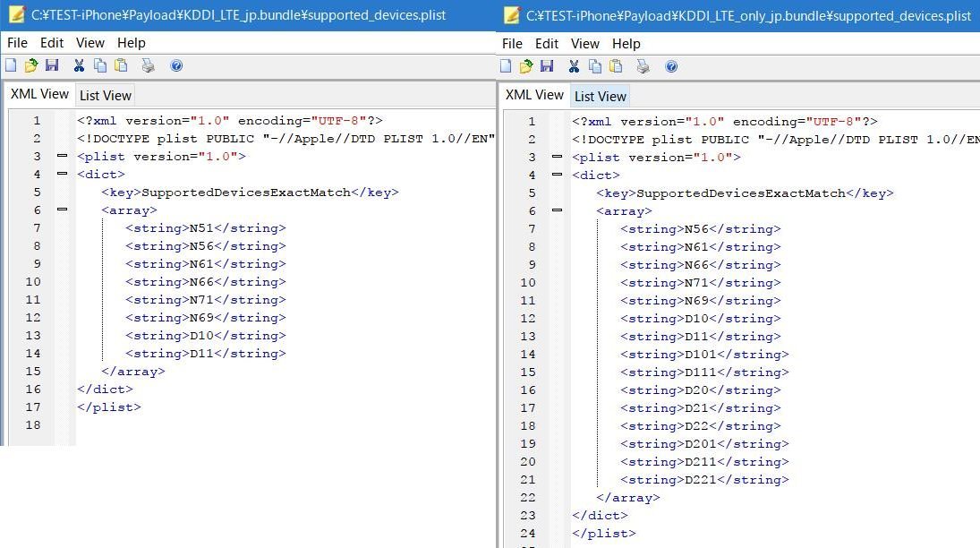Click the New document icon in right window
Screen dimensions: 980x548
pyautogui.click(x=507, y=66)
